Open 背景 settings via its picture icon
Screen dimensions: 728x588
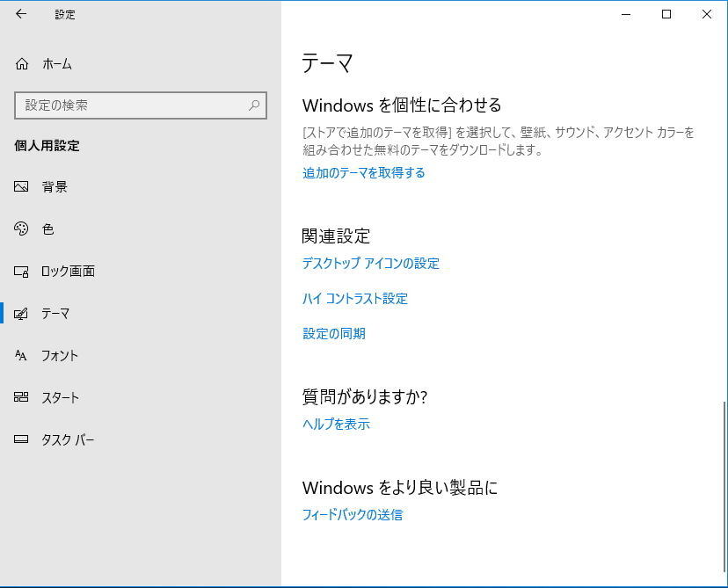(22, 186)
